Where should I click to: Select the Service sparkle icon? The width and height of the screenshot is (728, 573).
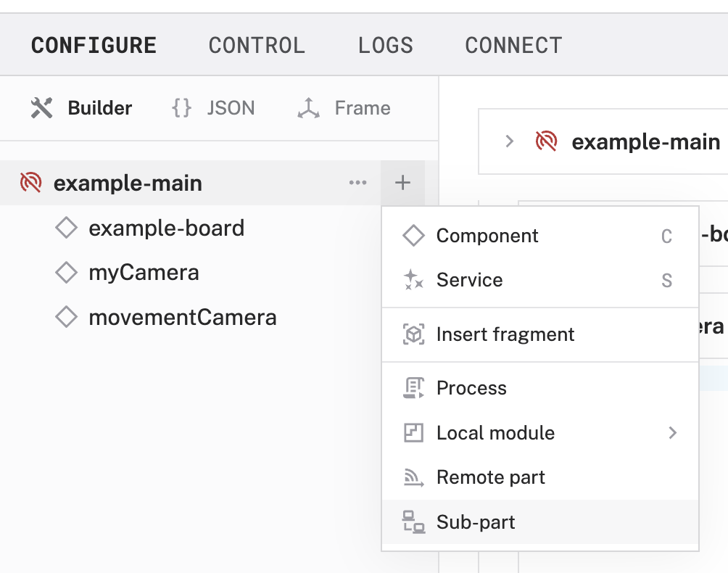tap(414, 280)
